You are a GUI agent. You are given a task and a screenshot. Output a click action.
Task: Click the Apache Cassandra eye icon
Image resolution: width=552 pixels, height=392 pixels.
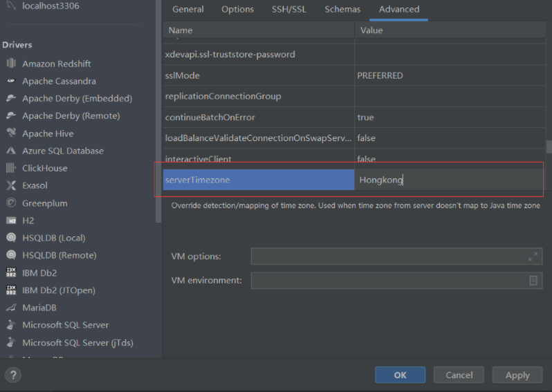11,81
